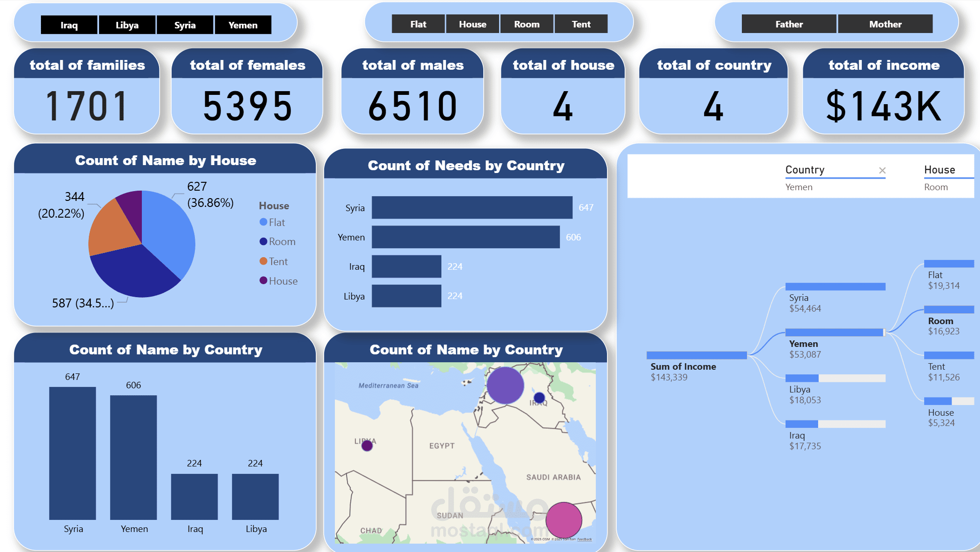The height and width of the screenshot is (552, 980).
Task: Click the total of families card value 1701
Action: [x=87, y=106]
